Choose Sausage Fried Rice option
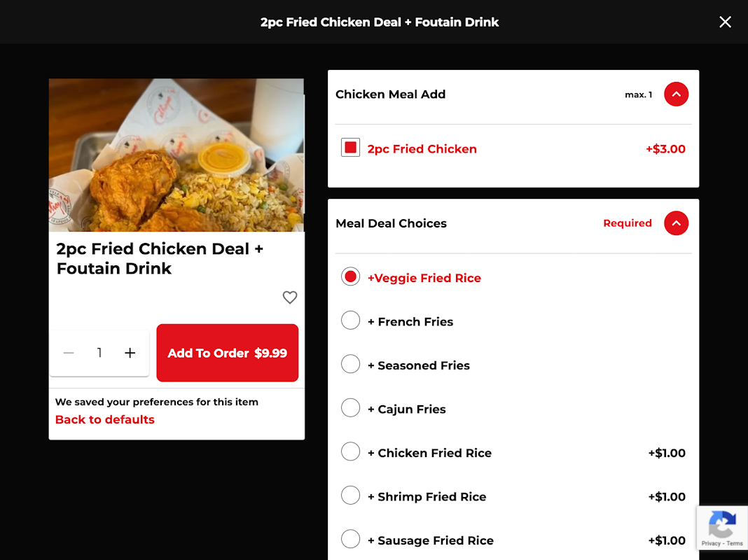 [x=350, y=540]
